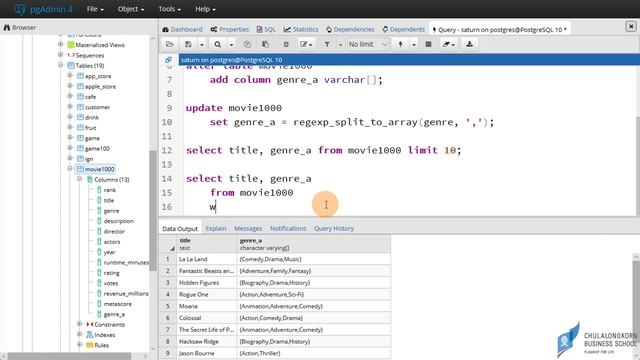Open the Find options dropdown arrow
Screen dimensions: 640x360
point(231,44)
